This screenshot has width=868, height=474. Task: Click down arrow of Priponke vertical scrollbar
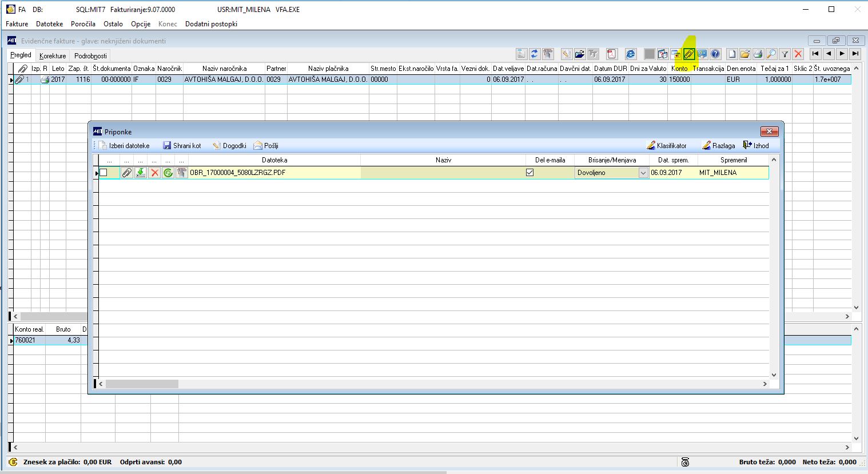(774, 375)
